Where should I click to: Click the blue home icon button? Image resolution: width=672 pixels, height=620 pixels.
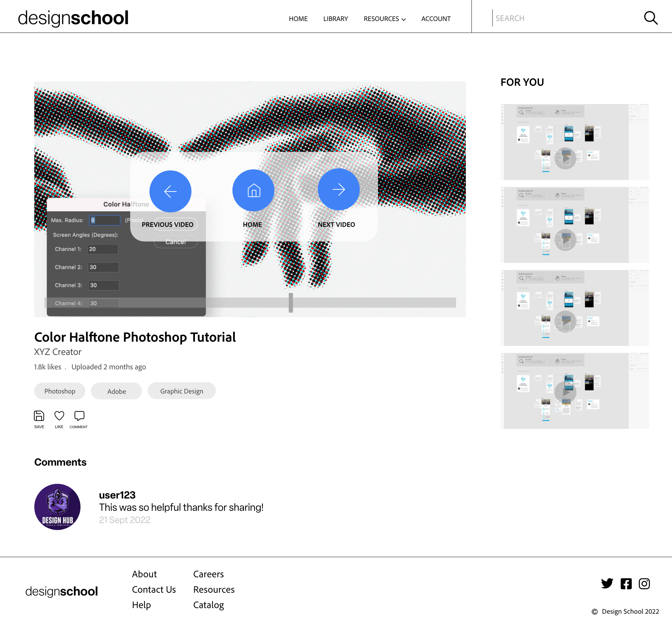pyautogui.click(x=253, y=190)
